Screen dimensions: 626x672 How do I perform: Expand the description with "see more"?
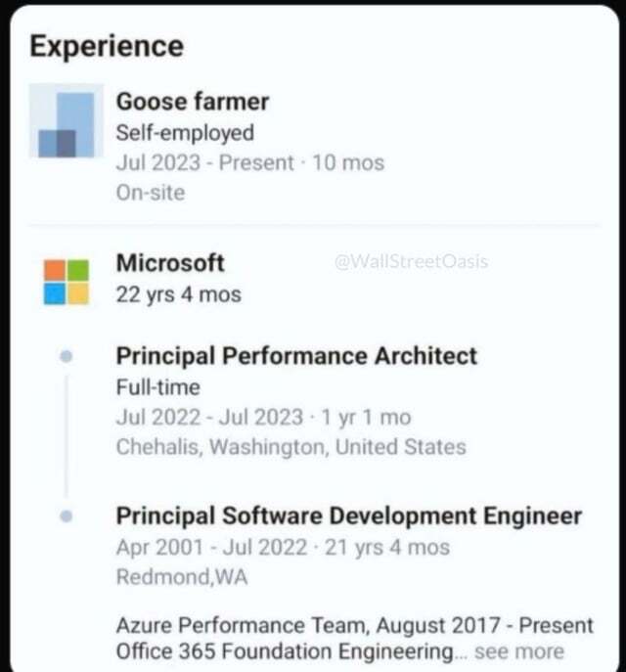518,651
